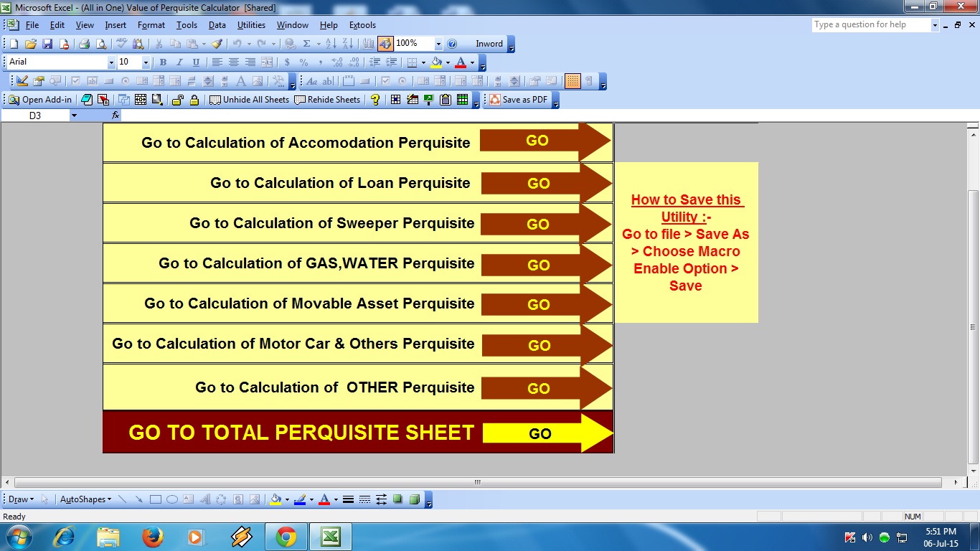Screen dimensions: 980x551
Task: Toggle Underline formatting
Action: pos(196,62)
